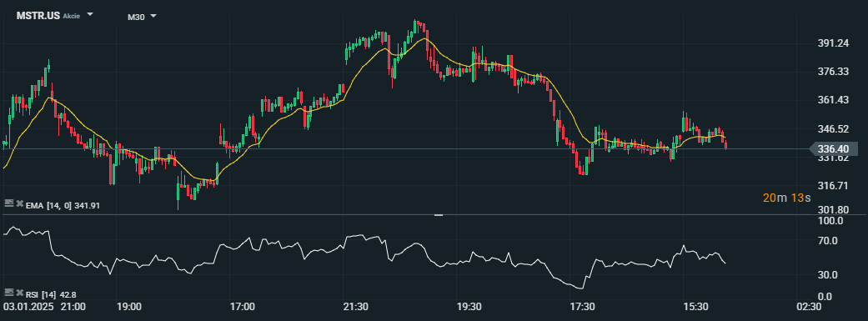The image size is (868, 321).
Task: Open the M30 timeframe dropdown
Action: pos(153,16)
